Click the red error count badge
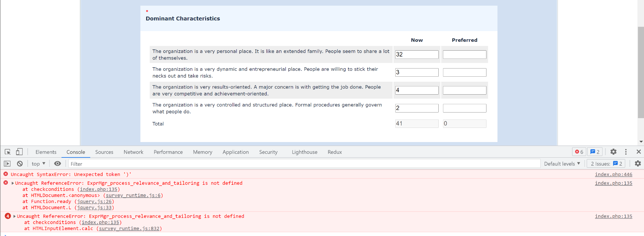The image size is (644, 236). pos(579,152)
